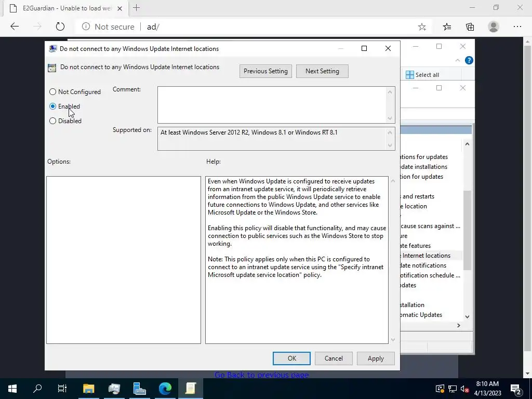
Task: Click the policy icon in dialog title bar
Action: click(52, 48)
